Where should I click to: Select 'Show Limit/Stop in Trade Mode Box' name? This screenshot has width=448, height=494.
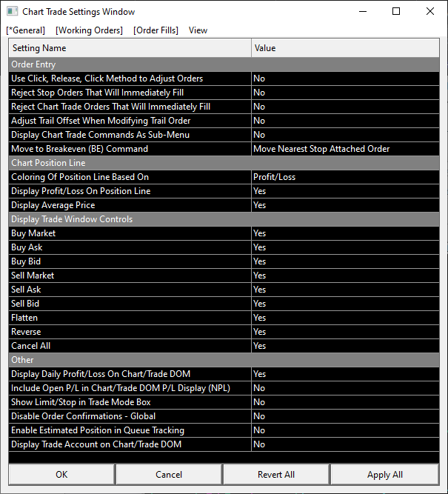(130, 402)
